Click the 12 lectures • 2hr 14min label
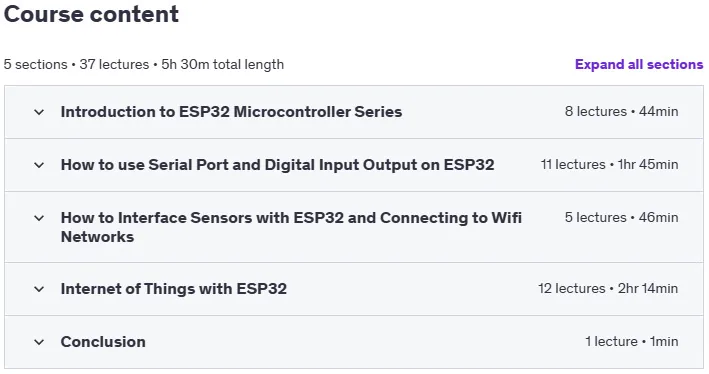Screen dimensions: 709x374 coord(608,289)
